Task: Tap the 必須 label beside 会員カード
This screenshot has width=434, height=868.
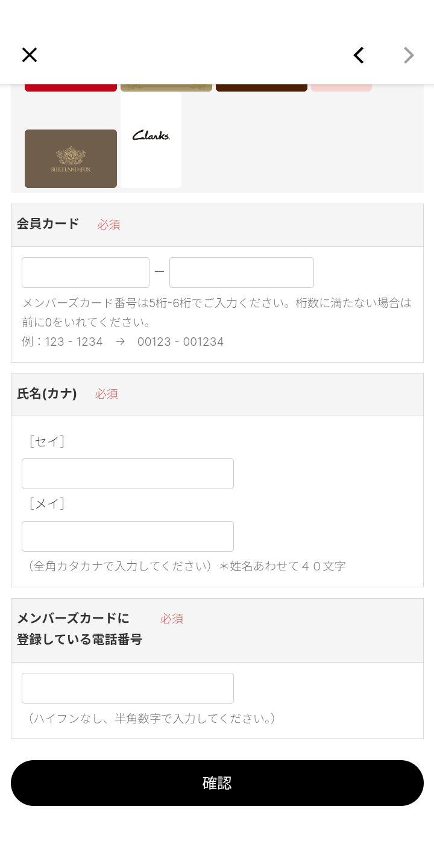Action: point(108,224)
